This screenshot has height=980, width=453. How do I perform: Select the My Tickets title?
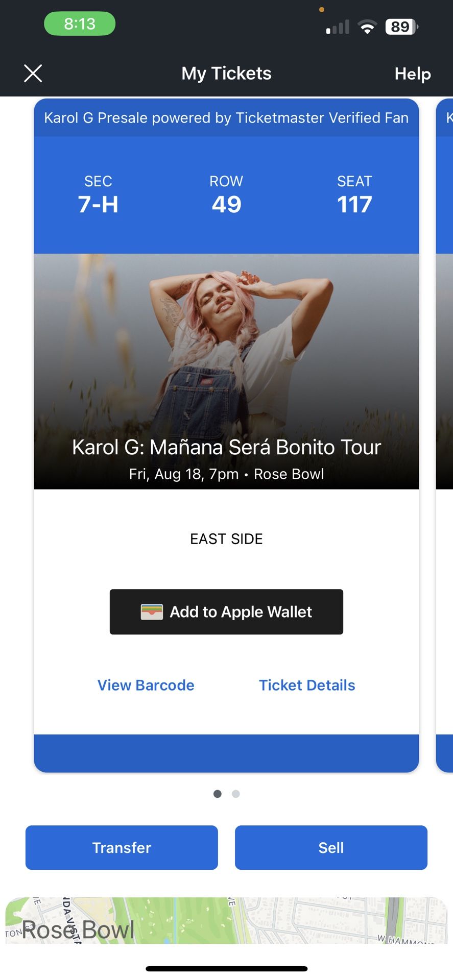(226, 73)
